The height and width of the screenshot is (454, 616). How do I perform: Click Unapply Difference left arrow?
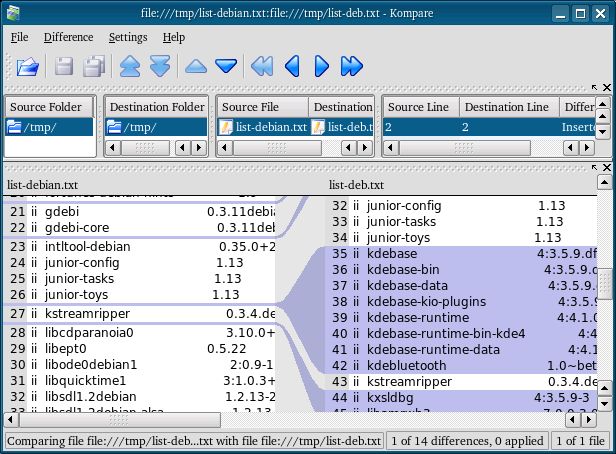click(x=292, y=66)
